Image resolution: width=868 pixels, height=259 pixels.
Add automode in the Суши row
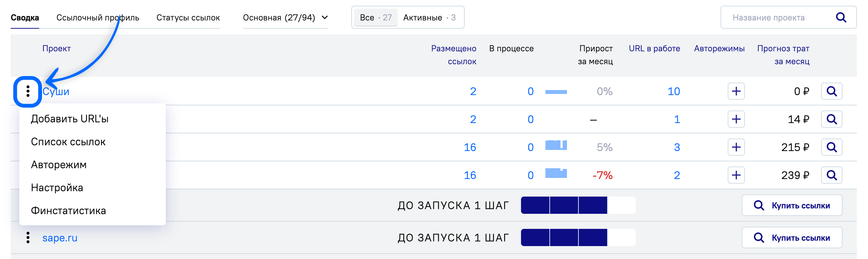(x=736, y=91)
